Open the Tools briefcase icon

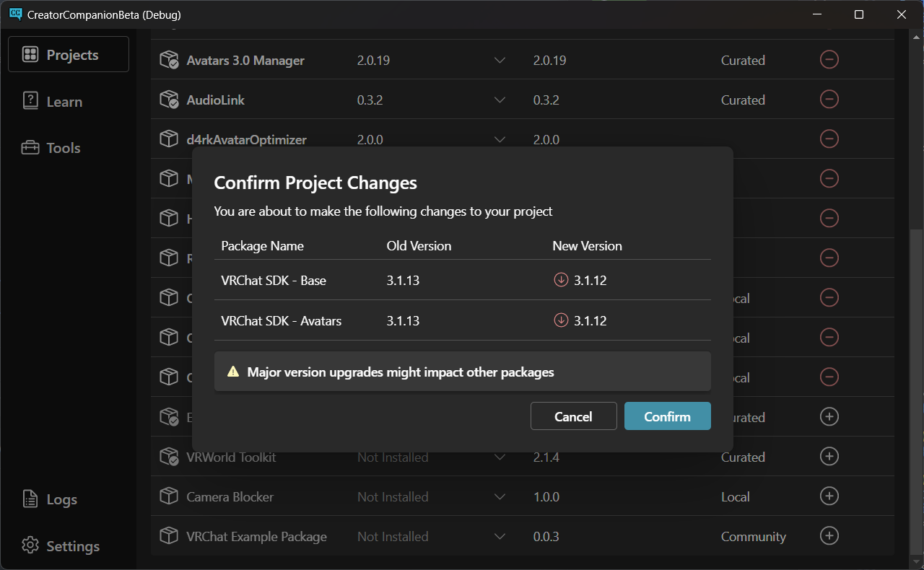(30, 147)
